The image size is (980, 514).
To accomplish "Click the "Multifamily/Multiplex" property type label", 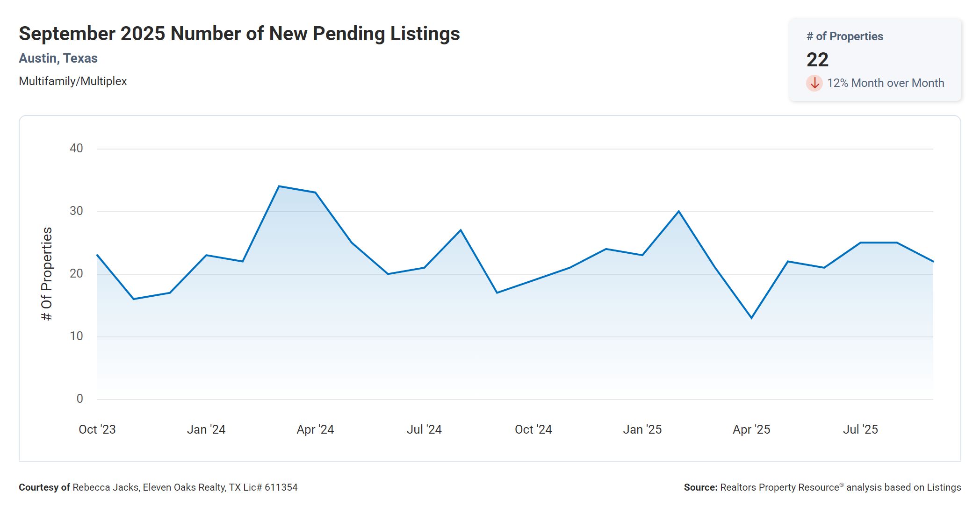I will (x=72, y=81).
